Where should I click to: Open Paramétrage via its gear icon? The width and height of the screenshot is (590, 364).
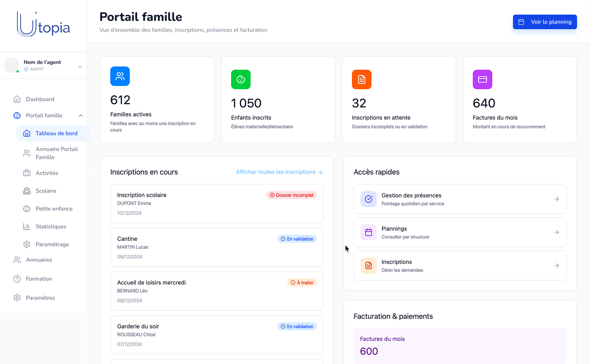point(26,244)
